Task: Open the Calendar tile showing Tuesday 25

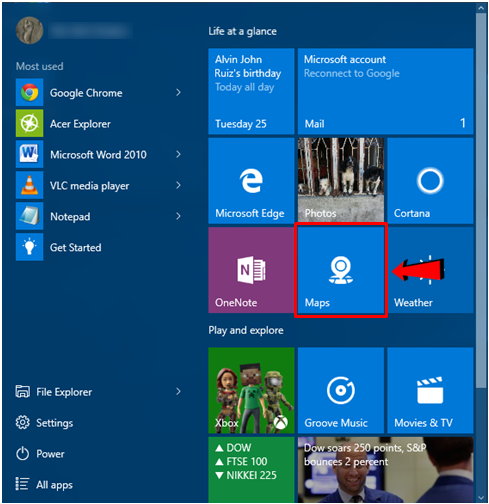Action: click(251, 91)
